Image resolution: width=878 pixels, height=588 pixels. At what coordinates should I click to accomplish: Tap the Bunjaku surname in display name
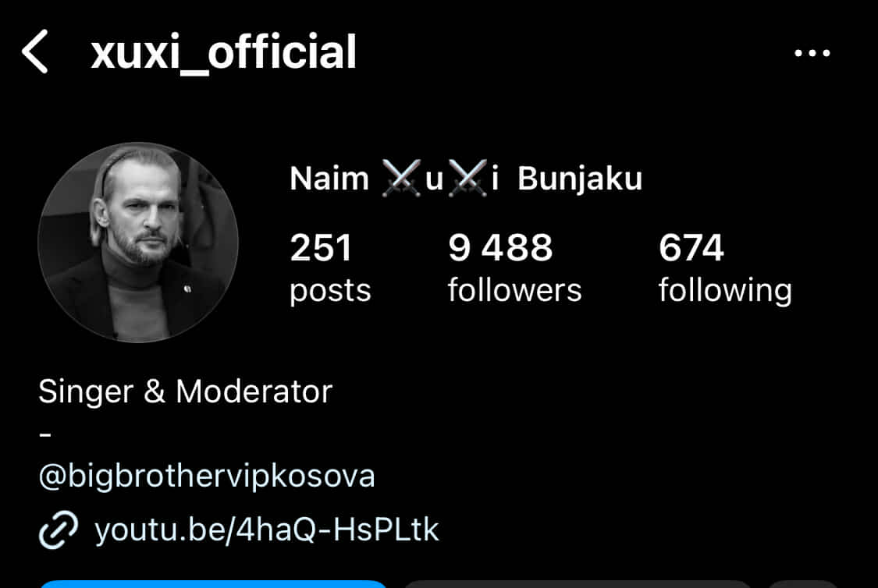pyautogui.click(x=580, y=179)
